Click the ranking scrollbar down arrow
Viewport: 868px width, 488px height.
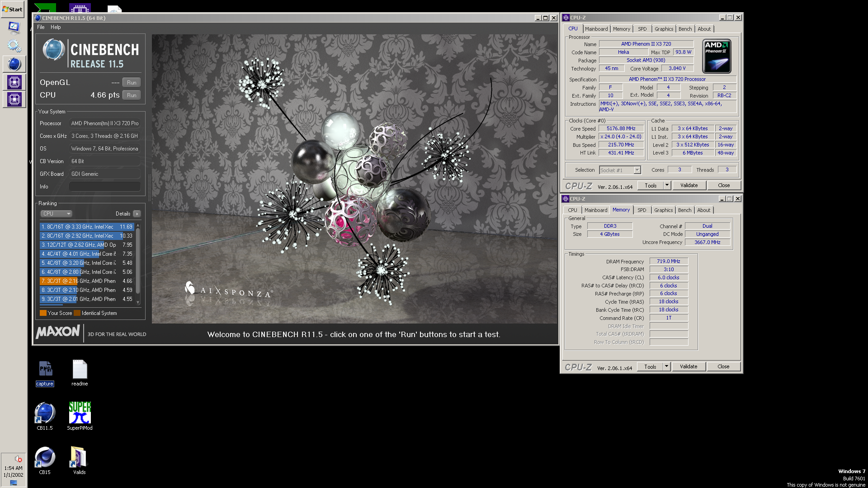138,302
